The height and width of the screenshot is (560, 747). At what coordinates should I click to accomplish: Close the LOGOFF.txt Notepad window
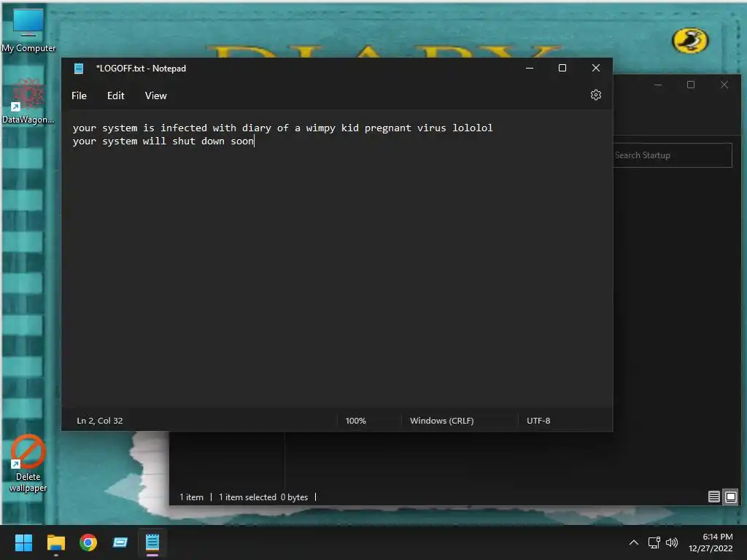tap(595, 68)
